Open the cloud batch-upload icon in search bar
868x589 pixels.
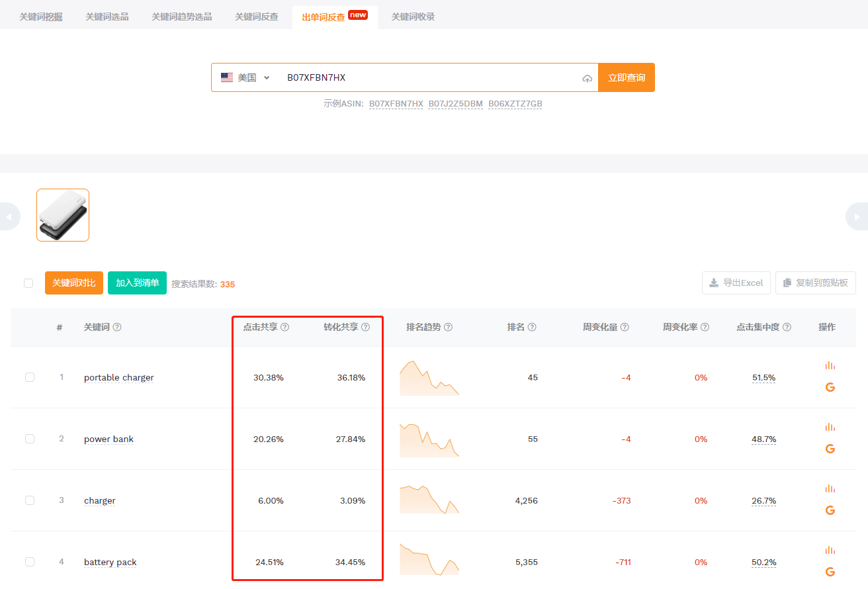(x=587, y=78)
